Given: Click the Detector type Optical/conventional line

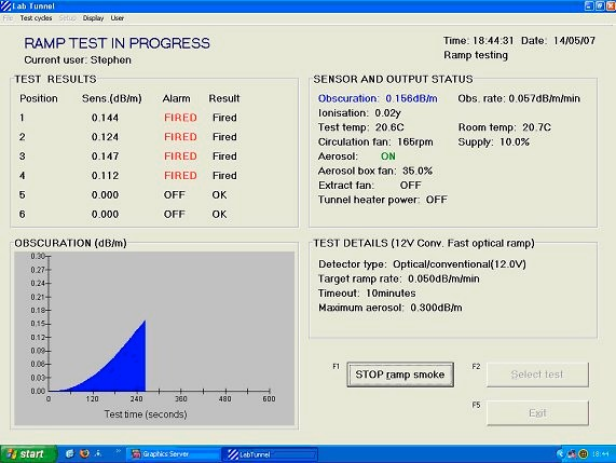Looking at the screenshot, I should (x=422, y=264).
